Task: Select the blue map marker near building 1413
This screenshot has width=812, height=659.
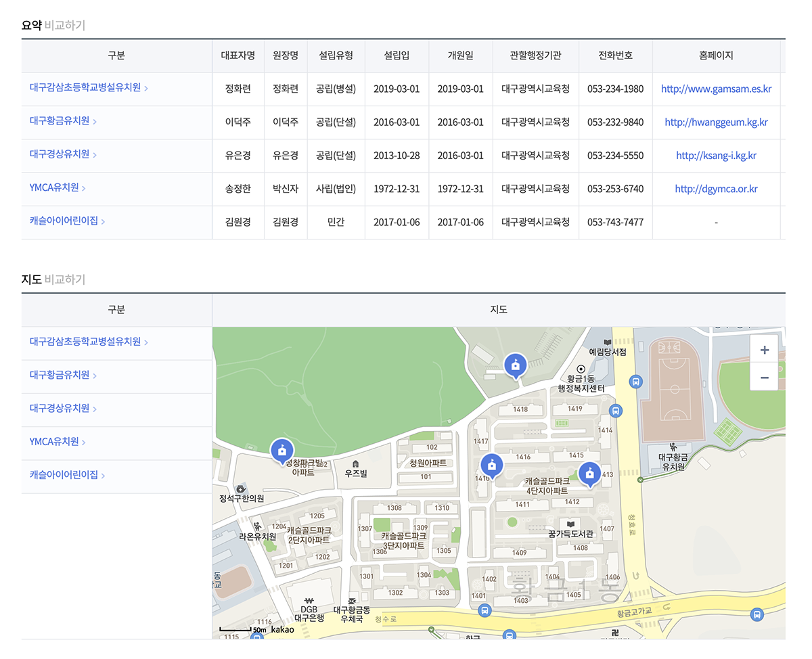Action: click(x=589, y=475)
